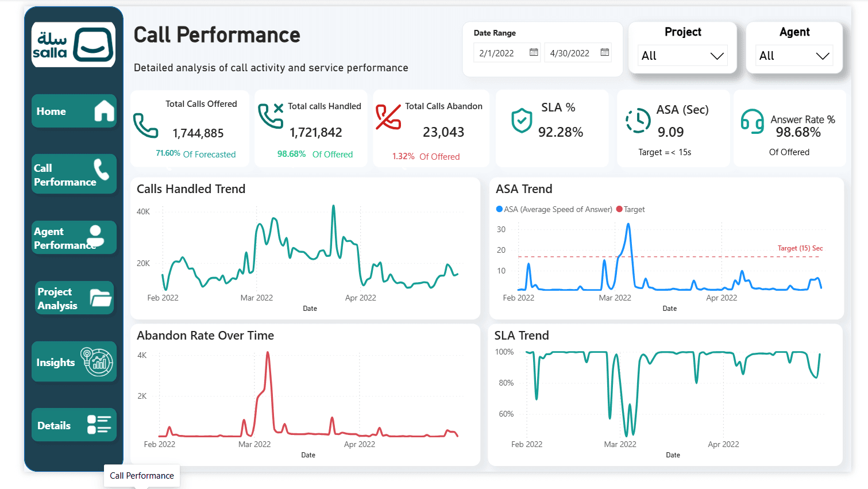The image size is (868, 489).
Task: Expand the Agent dropdown
Action: [x=794, y=55]
